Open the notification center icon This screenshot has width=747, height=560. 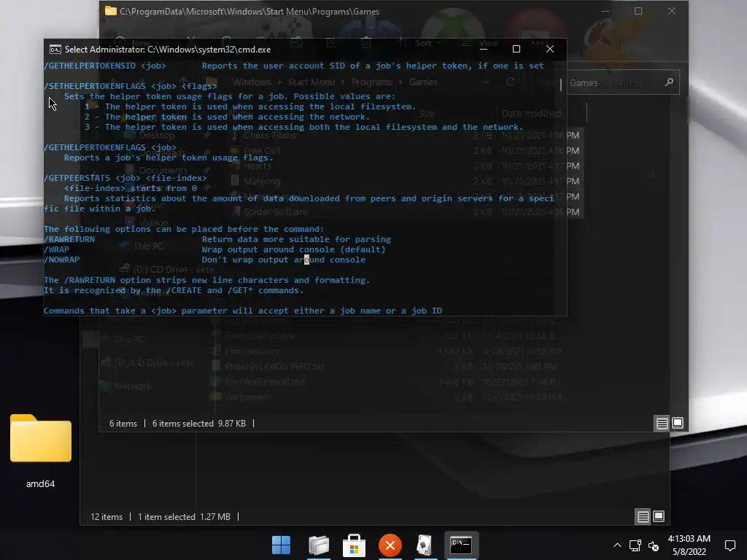pyautogui.click(x=729, y=545)
